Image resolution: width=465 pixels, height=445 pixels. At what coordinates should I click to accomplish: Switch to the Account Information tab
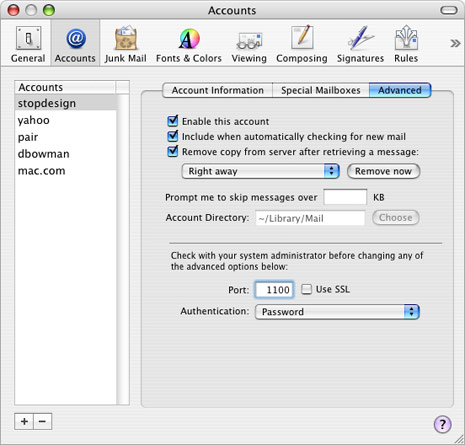pyautogui.click(x=218, y=90)
